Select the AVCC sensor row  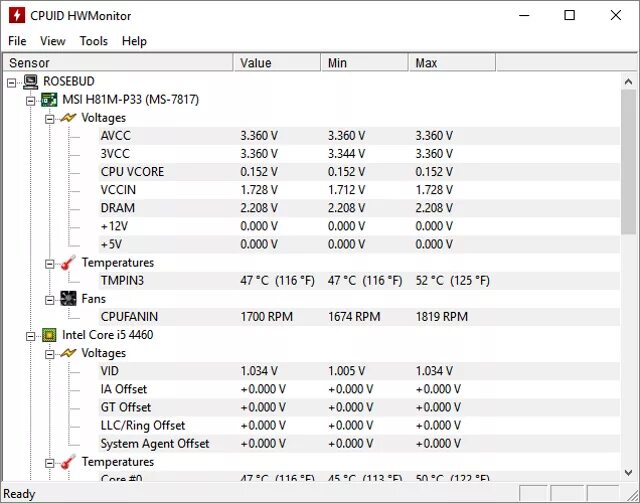pyautogui.click(x=359, y=136)
